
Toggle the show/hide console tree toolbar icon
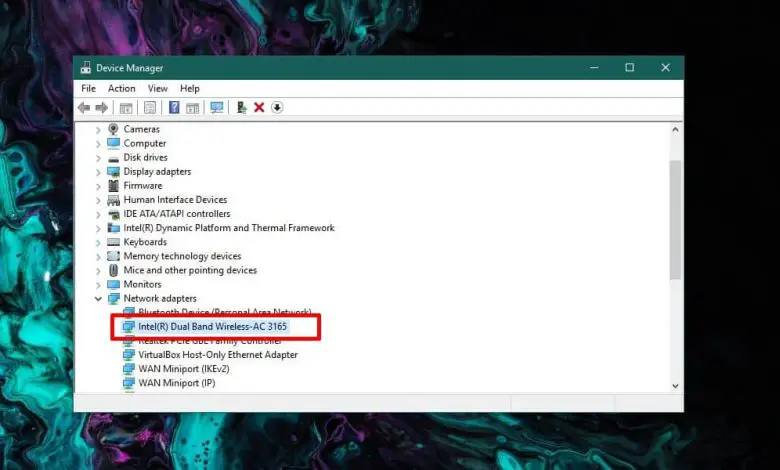point(126,107)
